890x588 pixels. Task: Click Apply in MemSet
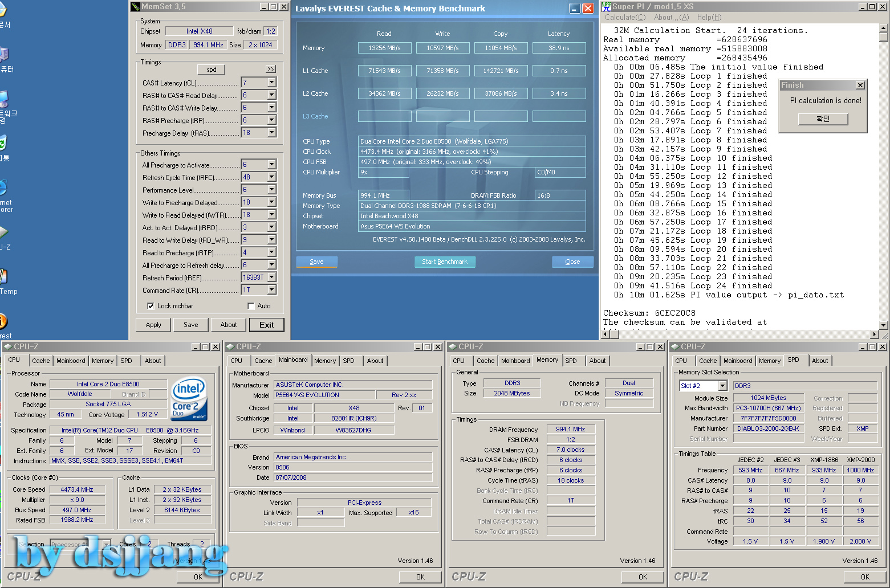(153, 325)
